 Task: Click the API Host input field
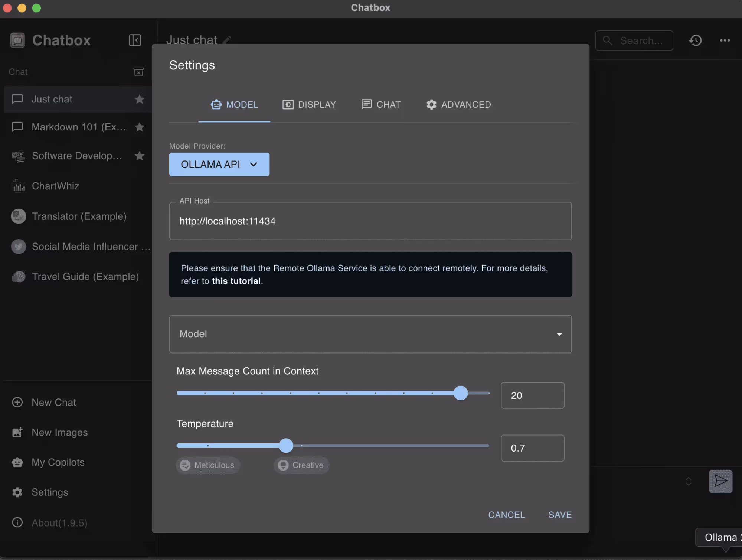click(370, 221)
